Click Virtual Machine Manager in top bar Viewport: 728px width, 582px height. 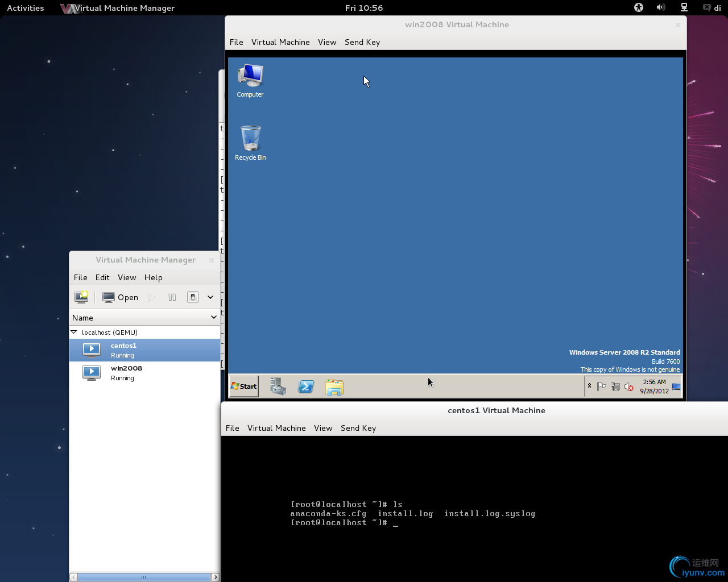tap(117, 8)
